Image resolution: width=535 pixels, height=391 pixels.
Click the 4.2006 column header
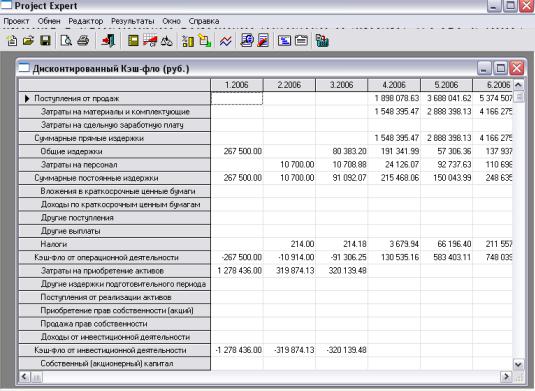click(394, 85)
